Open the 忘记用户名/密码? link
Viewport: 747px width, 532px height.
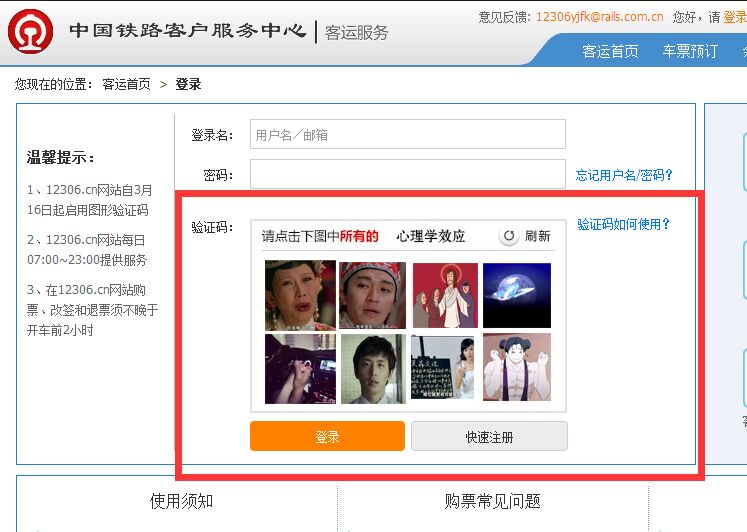(624, 175)
